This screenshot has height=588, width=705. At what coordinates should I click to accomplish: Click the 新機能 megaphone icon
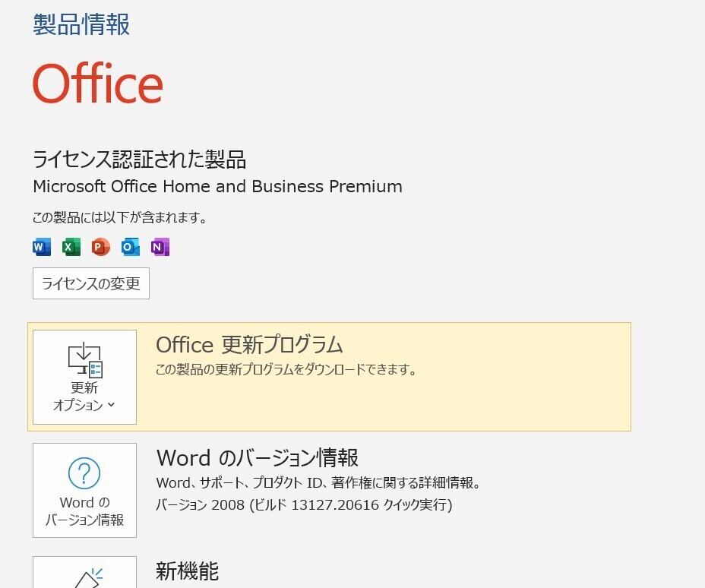[x=86, y=577]
